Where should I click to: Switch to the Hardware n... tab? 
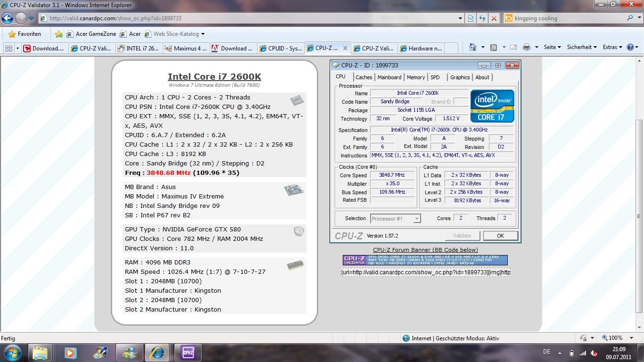421,48
